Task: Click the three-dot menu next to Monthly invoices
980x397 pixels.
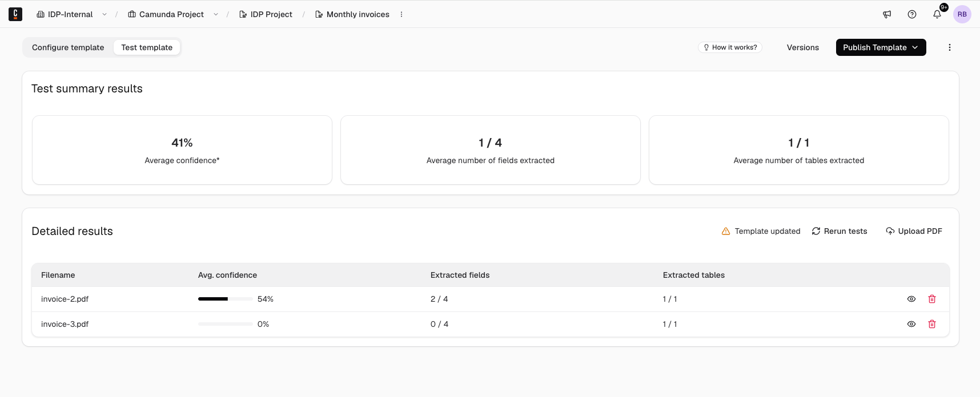Action: (401, 14)
